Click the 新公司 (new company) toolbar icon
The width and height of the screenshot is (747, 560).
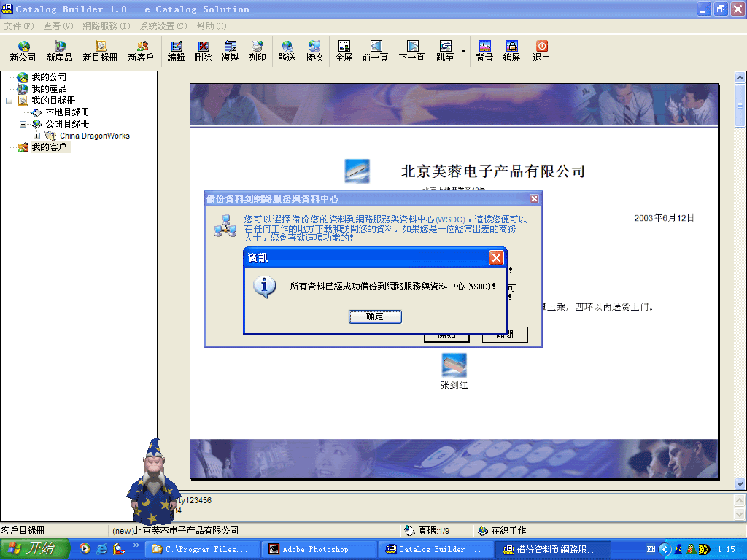[x=23, y=51]
